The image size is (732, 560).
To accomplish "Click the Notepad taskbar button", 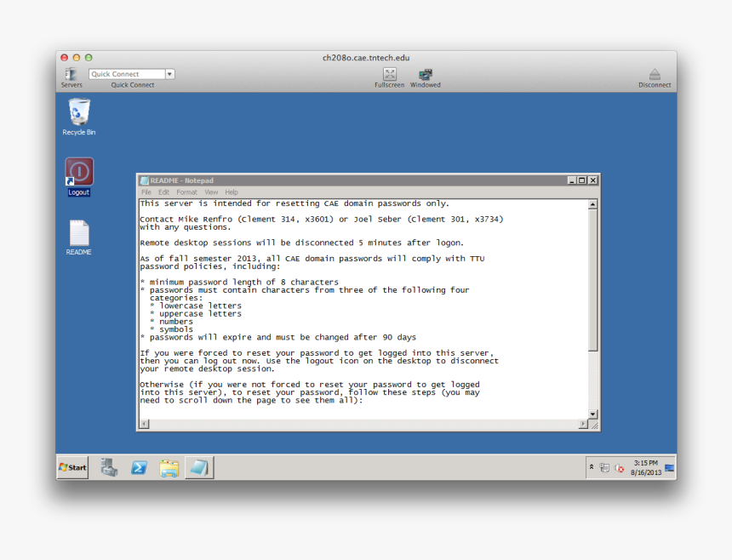I will pos(199,467).
